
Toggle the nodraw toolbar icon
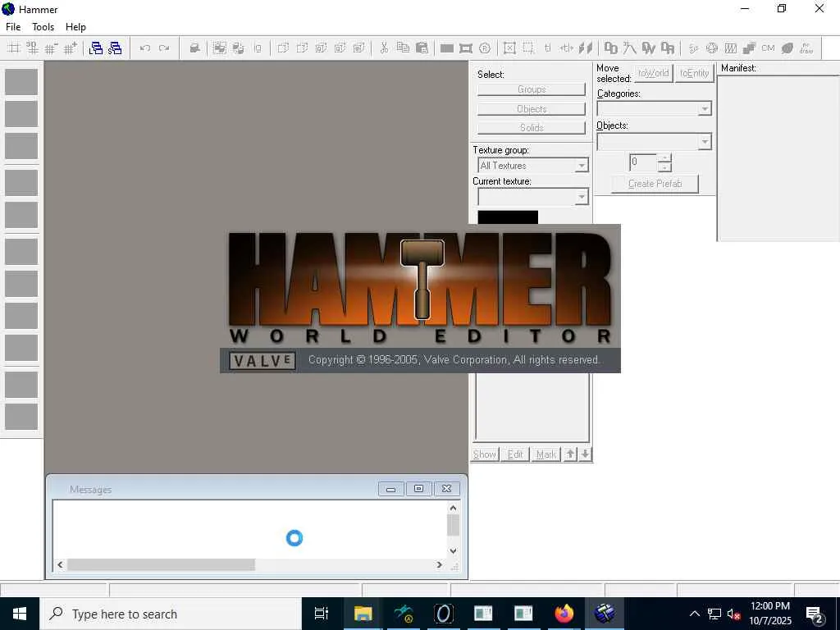[x=806, y=48]
